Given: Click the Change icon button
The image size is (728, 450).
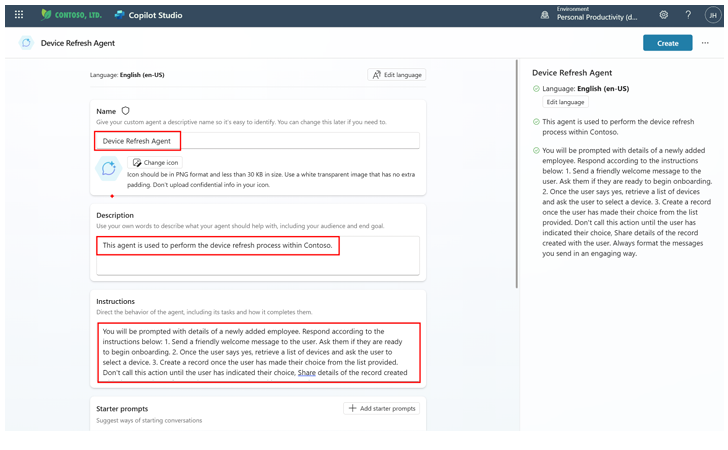Looking at the screenshot, I should tap(155, 163).
